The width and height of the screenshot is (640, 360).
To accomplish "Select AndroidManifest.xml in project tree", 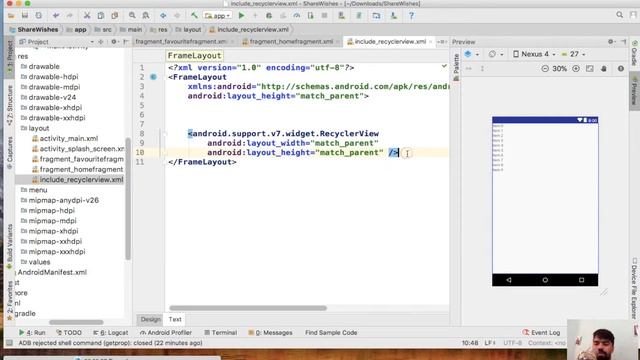I will pos(51,272).
